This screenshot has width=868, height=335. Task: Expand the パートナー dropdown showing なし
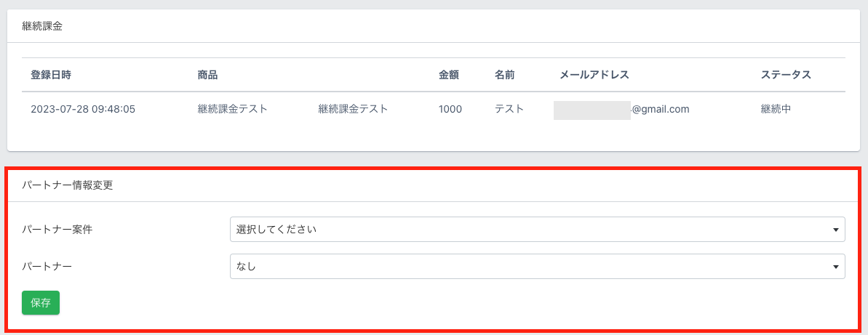[x=537, y=267]
